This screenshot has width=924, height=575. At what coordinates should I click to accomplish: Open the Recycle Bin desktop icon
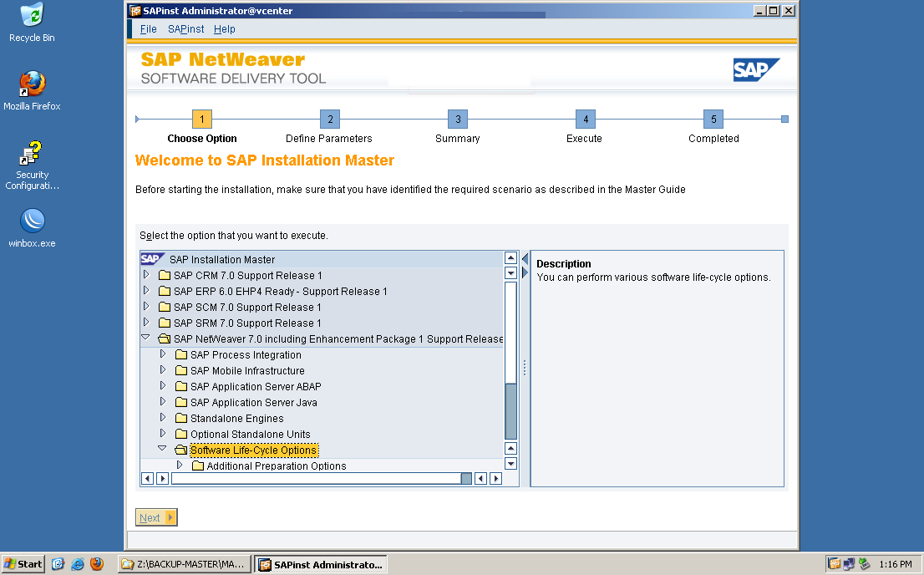(32, 23)
